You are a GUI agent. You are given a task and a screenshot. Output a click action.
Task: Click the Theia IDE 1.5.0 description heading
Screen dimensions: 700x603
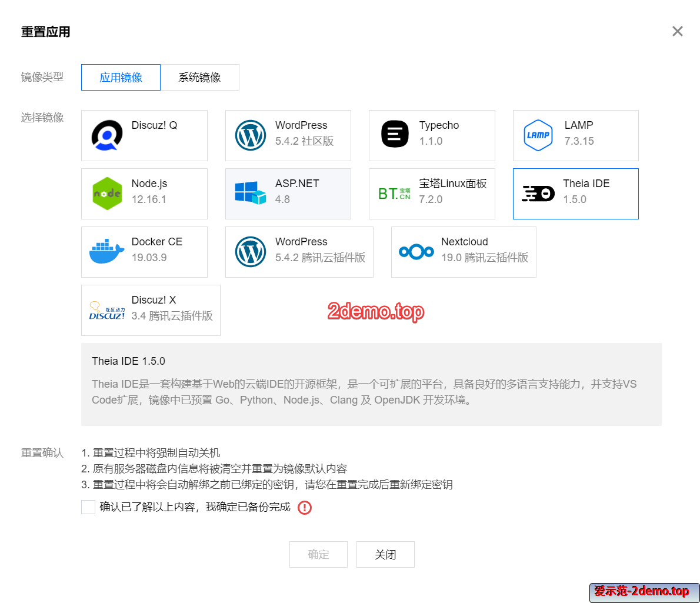(x=129, y=361)
